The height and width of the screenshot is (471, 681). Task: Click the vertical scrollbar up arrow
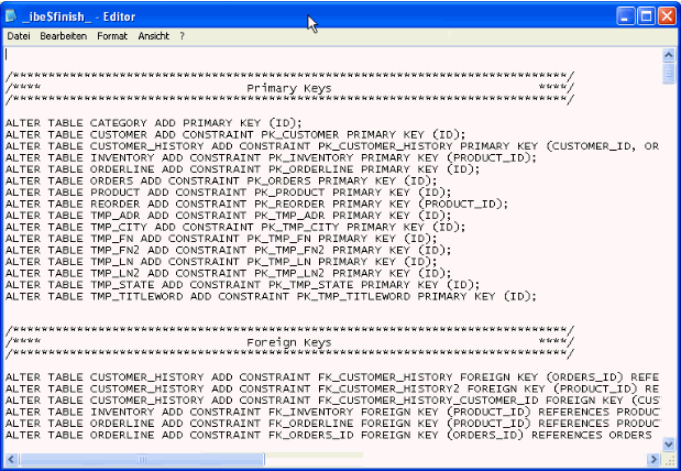(669, 55)
